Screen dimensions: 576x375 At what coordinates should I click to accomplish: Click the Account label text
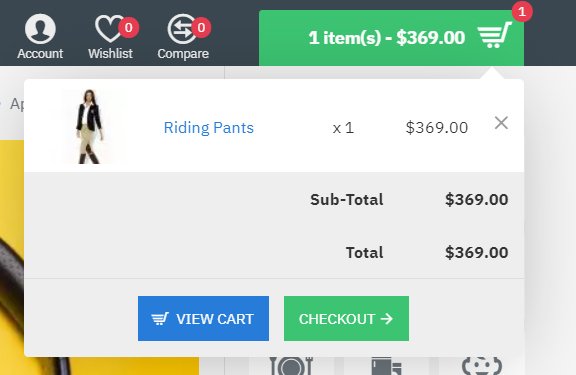click(x=40, y=54)
